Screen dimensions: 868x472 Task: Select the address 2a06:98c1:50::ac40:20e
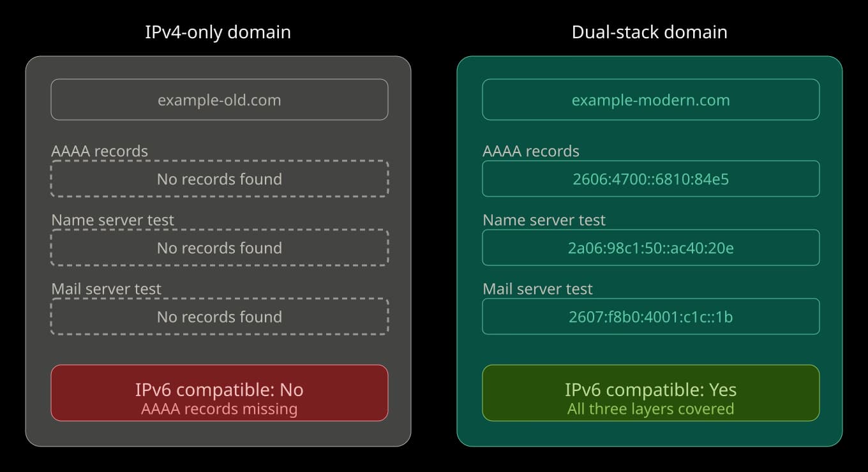651,247
